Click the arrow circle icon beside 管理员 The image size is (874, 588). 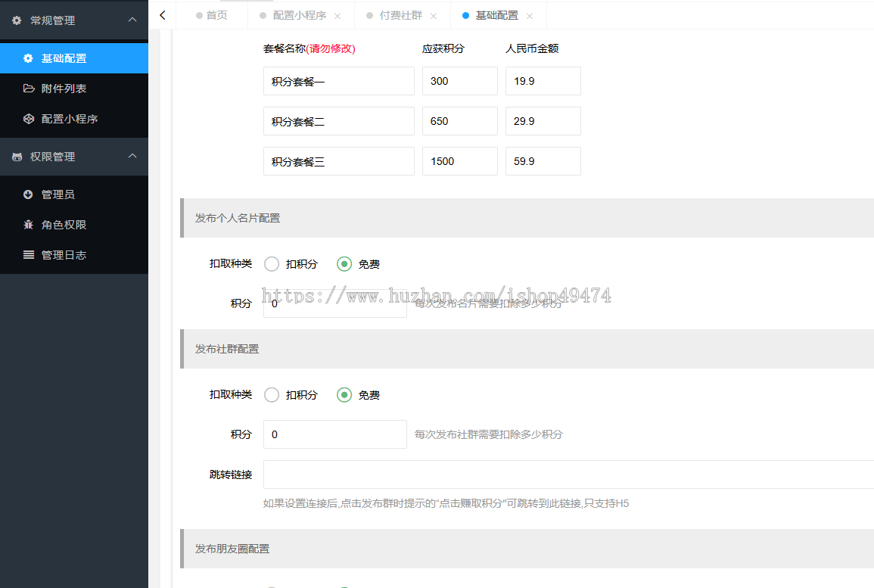28,194
